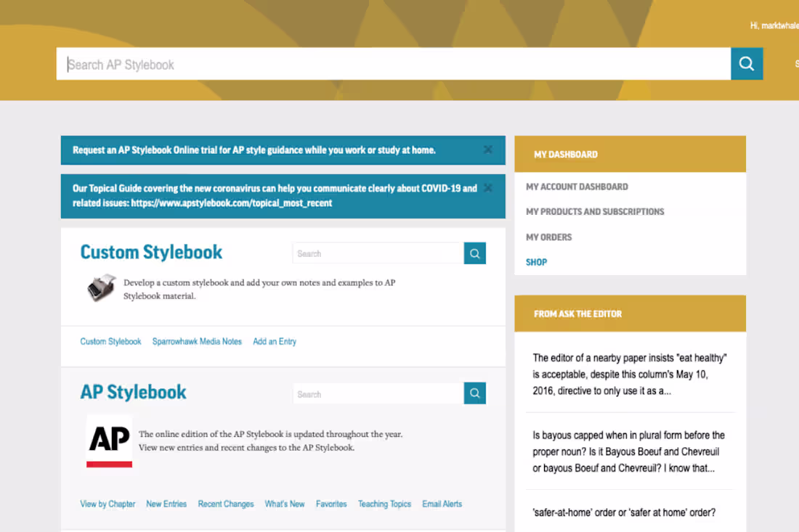Select Add an Entry

(x=274, y=341)
